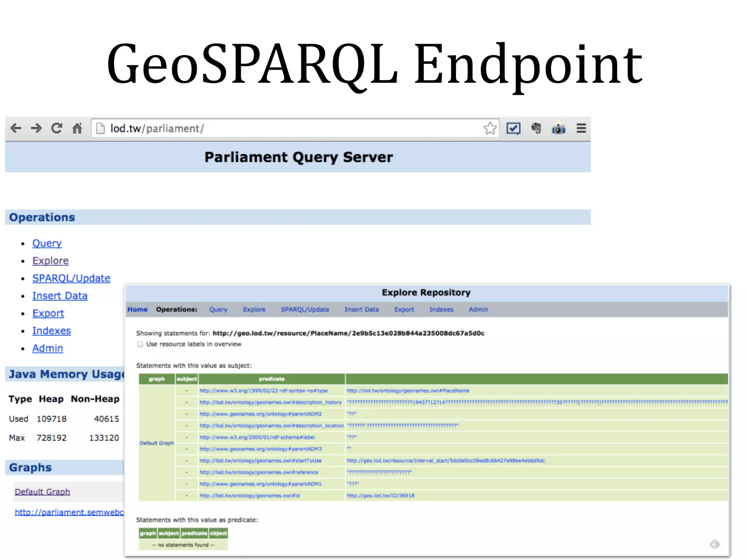Click the browser forward arrow

click(36, 128)
